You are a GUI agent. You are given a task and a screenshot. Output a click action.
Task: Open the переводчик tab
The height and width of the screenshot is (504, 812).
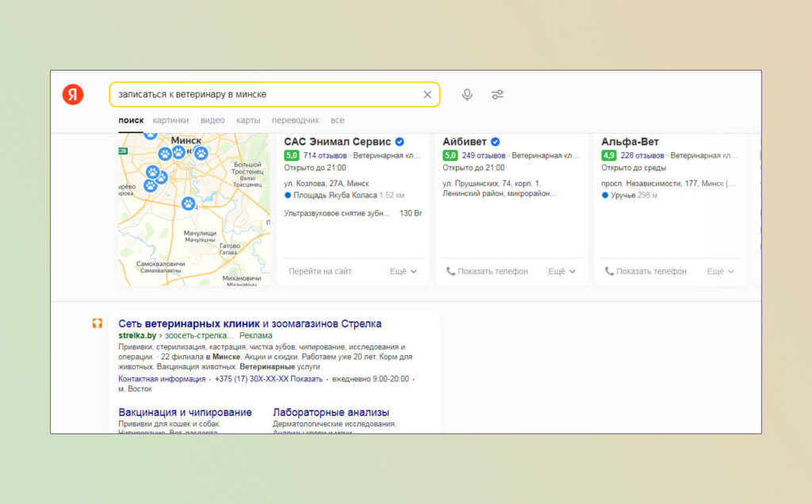pos(295,120)
